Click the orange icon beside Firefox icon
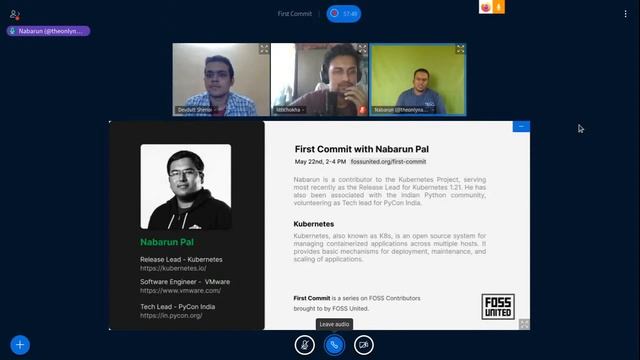Screen dimensions: 640x360 tap(498, 7)
